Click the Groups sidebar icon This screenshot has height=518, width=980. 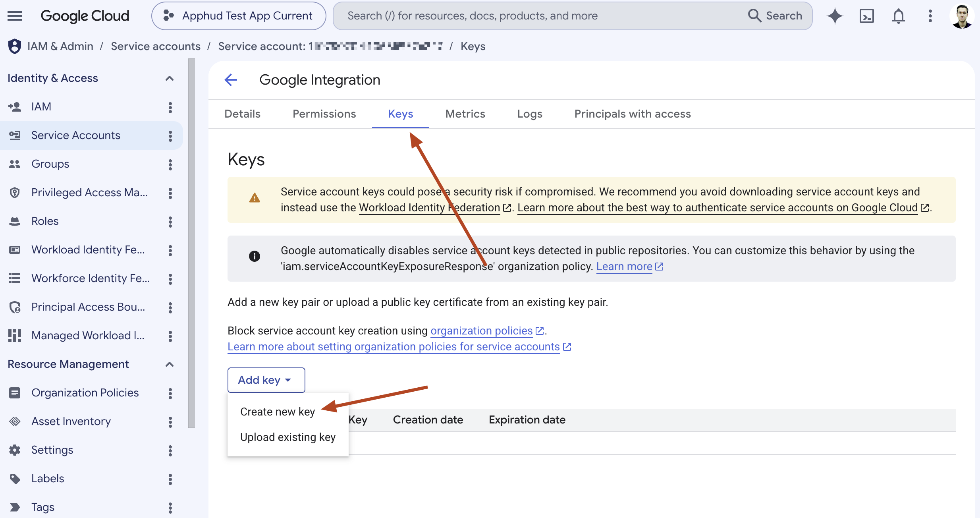click(15, 164)
